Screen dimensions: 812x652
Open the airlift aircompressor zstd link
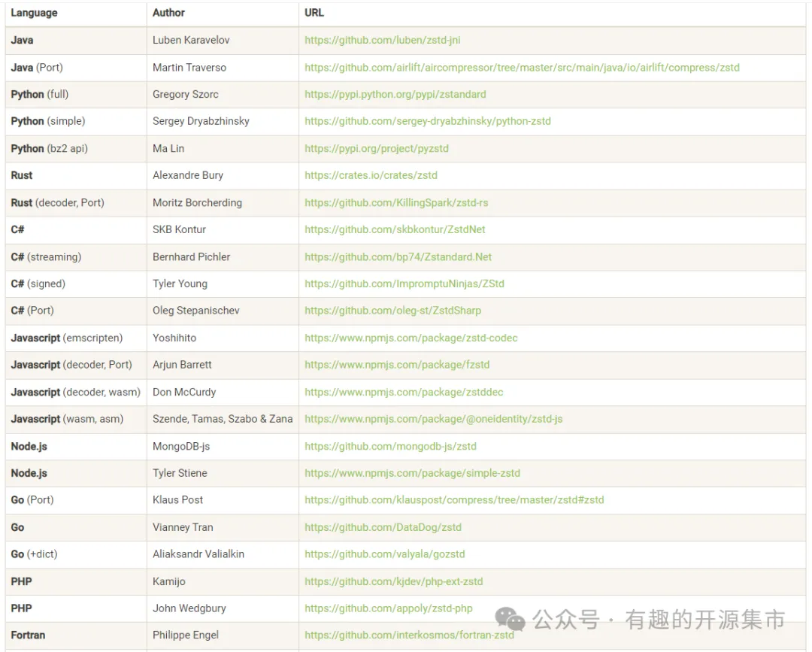[522, 68]
